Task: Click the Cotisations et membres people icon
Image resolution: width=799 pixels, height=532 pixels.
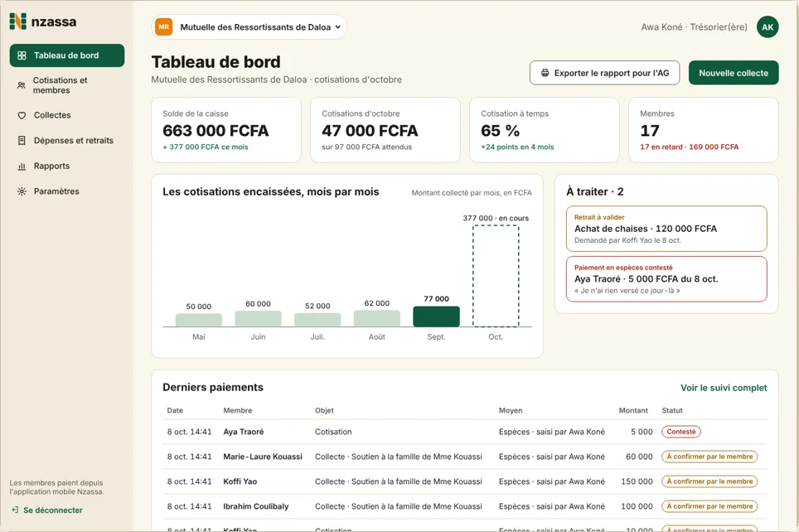Action: click(22, 85)
